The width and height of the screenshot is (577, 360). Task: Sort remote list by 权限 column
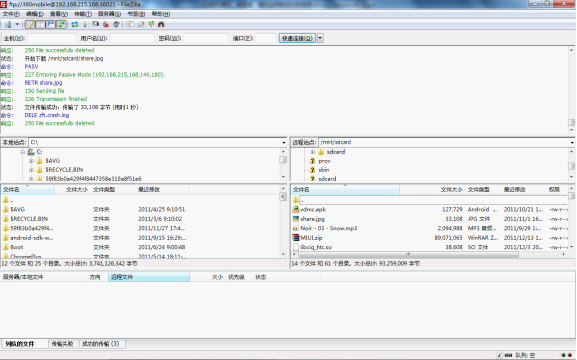click(557, 190)
